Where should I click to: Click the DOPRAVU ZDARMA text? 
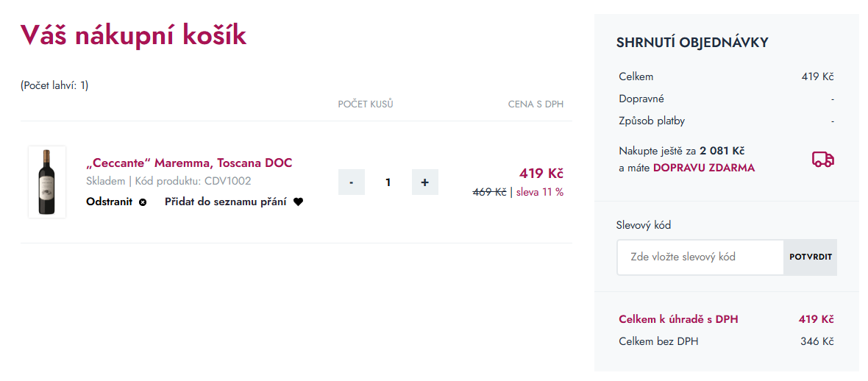pyautogui.click(x=703, y=168)
